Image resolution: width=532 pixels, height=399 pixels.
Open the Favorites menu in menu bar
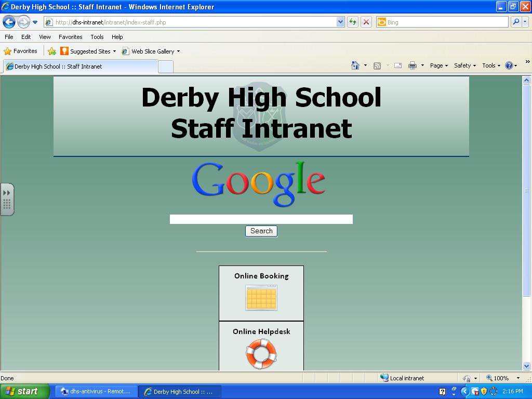click(x=70, y=37)
